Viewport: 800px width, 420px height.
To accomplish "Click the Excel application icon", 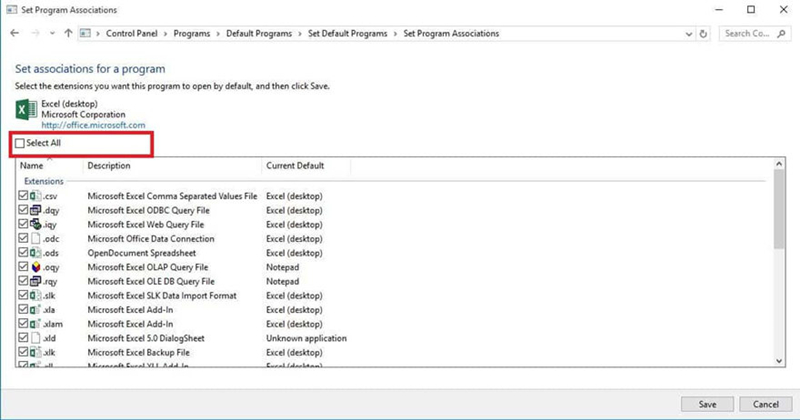I will pyautogui.click(x=26, y=110).
